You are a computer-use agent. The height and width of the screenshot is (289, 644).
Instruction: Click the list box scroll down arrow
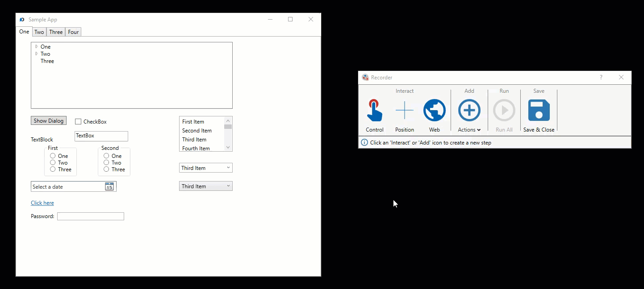[x=228, y=147]
